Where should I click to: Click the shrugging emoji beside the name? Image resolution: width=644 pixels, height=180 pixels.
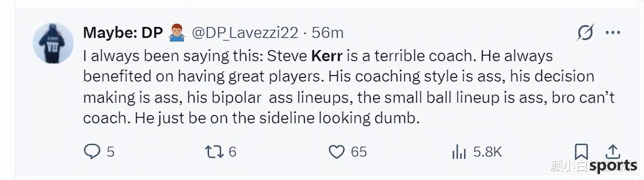[x=177, y=33]
